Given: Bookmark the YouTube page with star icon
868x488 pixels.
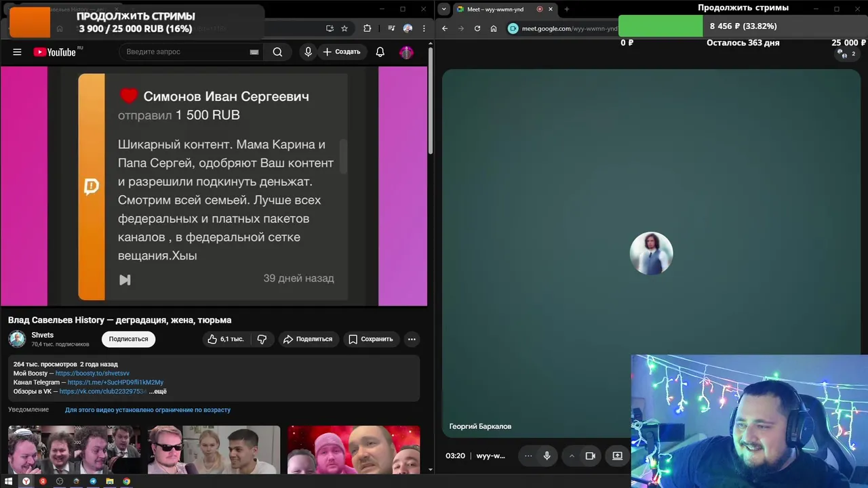Looking at the screenshot, I should (x=344, y=28).
